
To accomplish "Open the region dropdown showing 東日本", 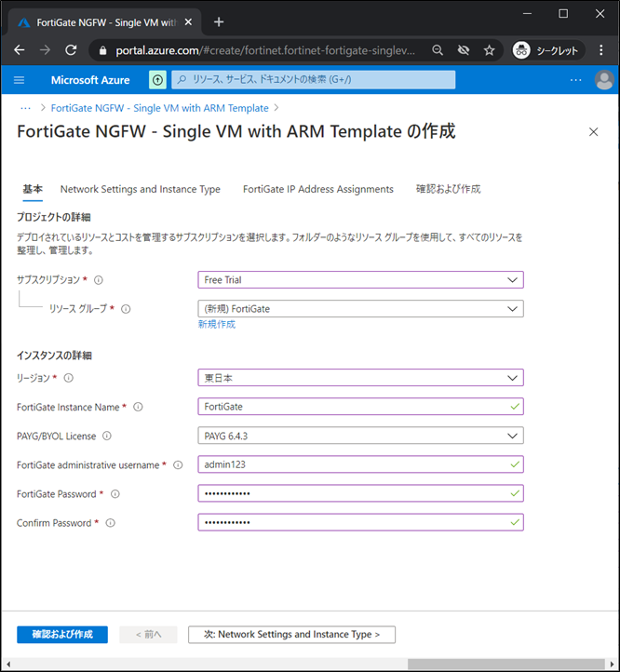I will click(x=360, y=378).
